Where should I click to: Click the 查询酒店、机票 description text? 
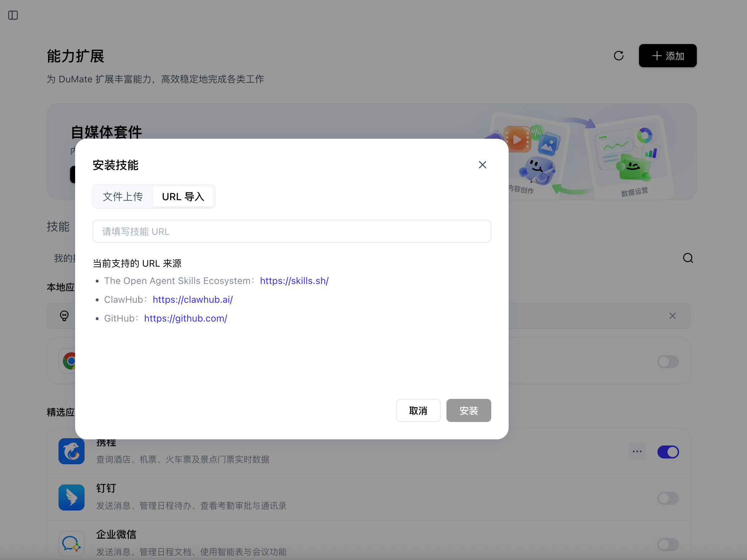tap(183, 459)
